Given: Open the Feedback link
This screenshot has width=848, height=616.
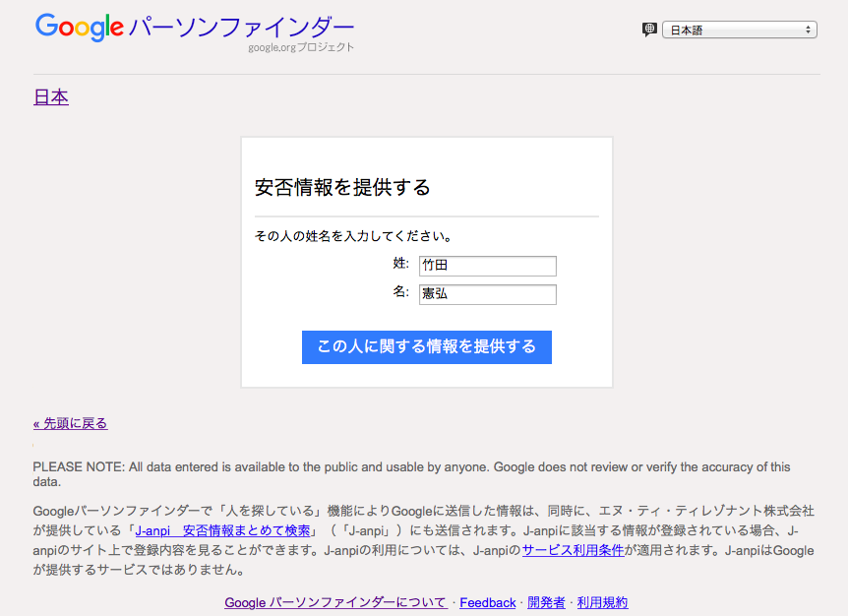Looking at the screenshot, I should [x=487, y=602].
